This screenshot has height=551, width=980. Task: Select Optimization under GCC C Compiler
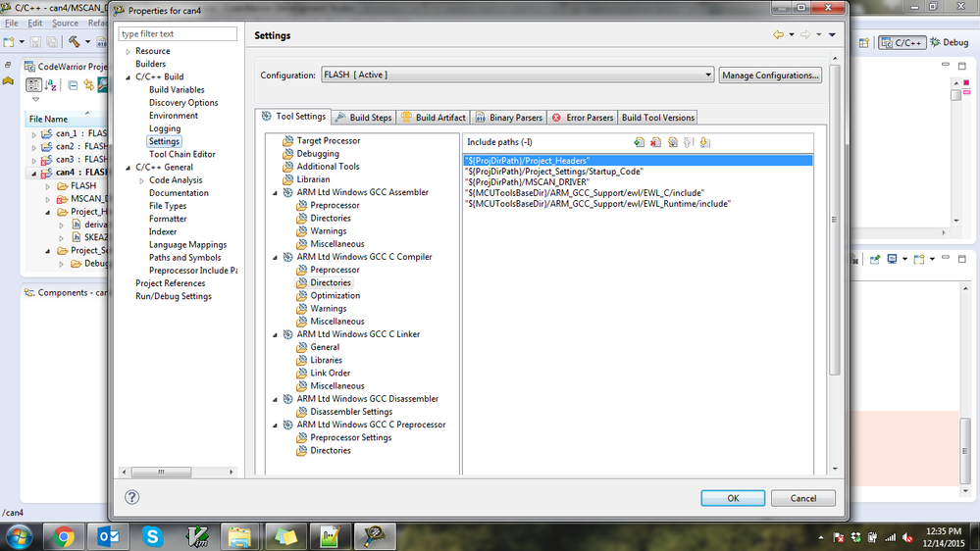(335, 295)
